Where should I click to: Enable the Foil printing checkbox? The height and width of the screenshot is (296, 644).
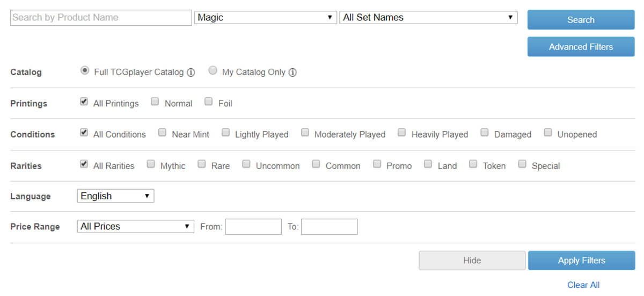[x=209, y=102]
